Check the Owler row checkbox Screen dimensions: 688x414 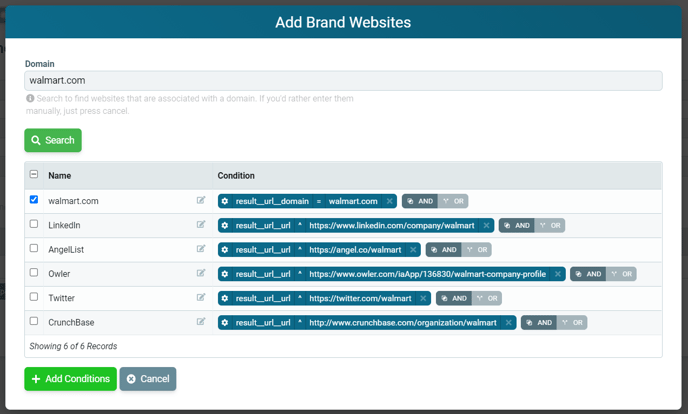click(34, 272)
